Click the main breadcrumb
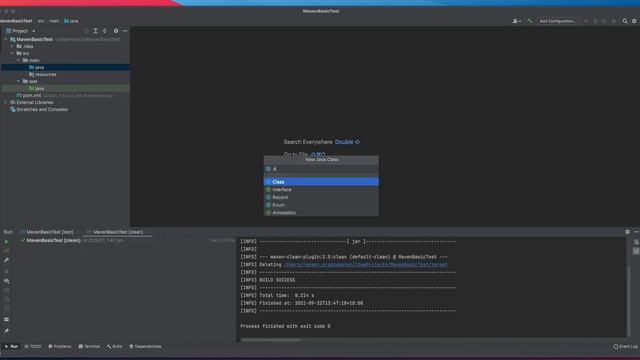This screenshot has width=640, height=360. click(x=54, y=21)
